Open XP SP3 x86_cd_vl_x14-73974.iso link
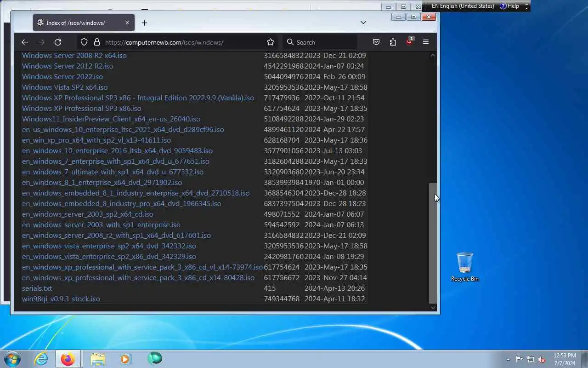Screen dimensions: 588x368 [x=142, y=267]
